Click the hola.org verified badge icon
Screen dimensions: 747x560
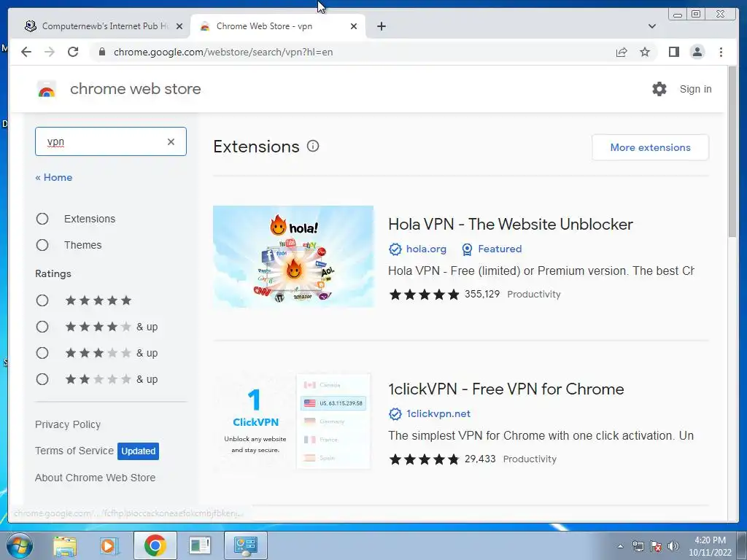pos(395,249)
